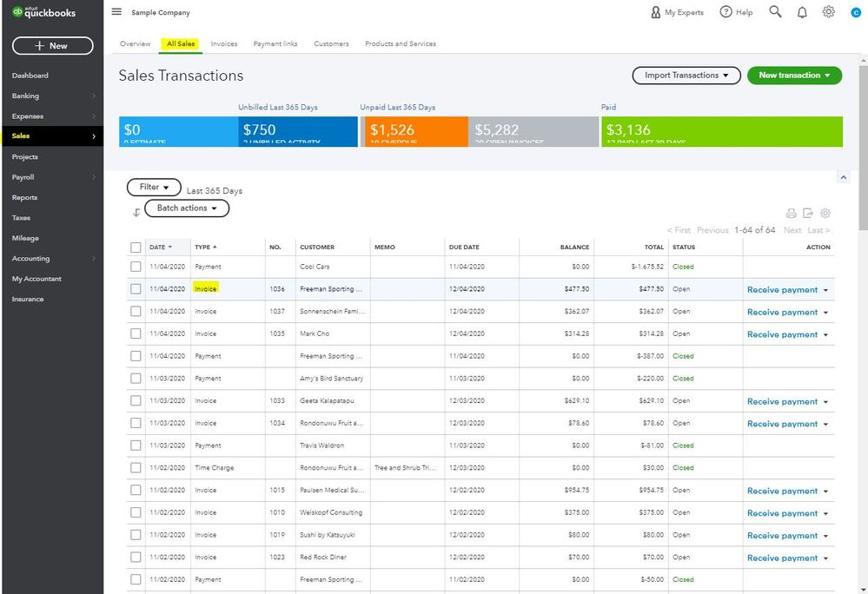The width and height of the screenshot is (868, 594).
Task: Click the gray $5,282 open invoices bar
Action: point(533,132)
